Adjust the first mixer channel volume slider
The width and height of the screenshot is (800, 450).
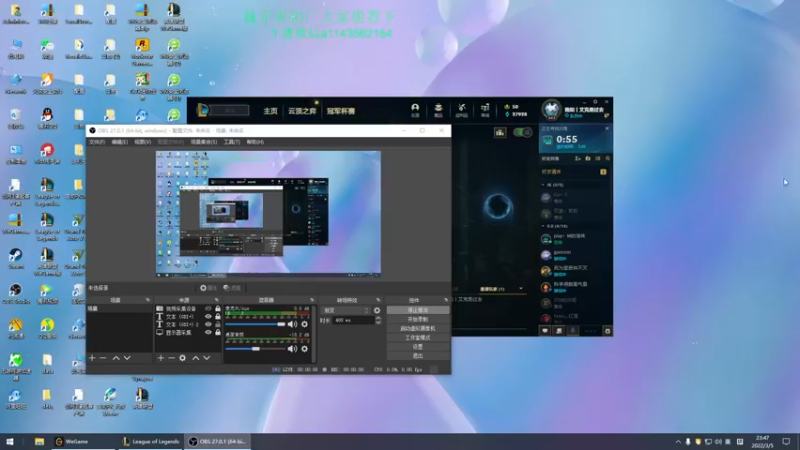click(255, 324)
